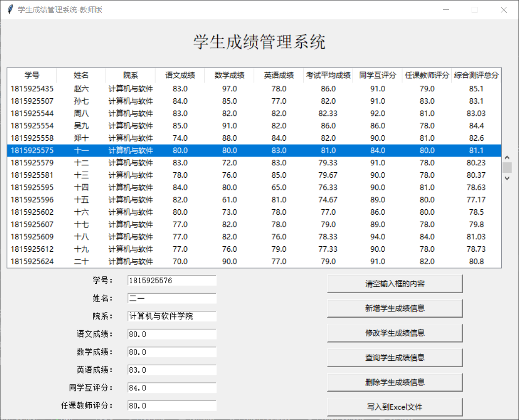Screen dimensions: 519x420
Task: Click the feather app icon in title bar
Action: click(x=10, y=9)
